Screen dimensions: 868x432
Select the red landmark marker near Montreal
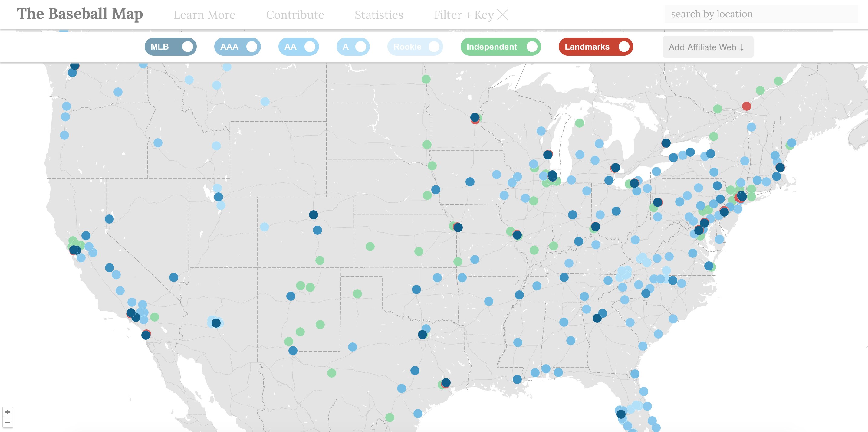coord(747,107)
